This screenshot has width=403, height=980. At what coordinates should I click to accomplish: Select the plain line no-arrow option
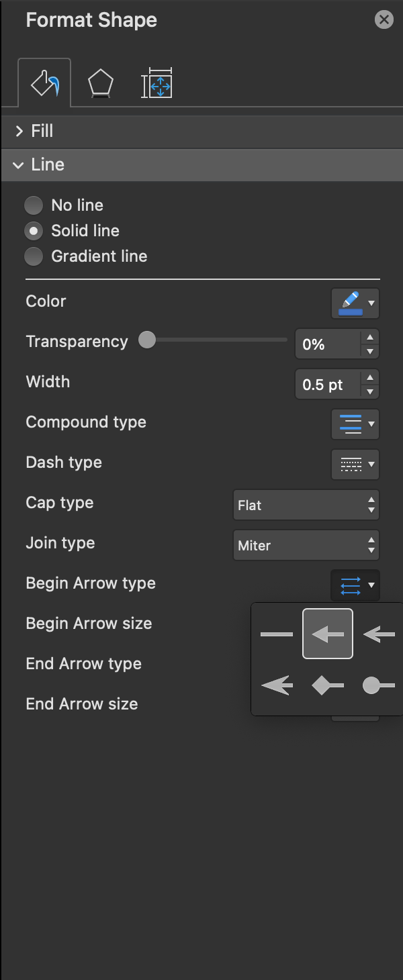(277, 634)
